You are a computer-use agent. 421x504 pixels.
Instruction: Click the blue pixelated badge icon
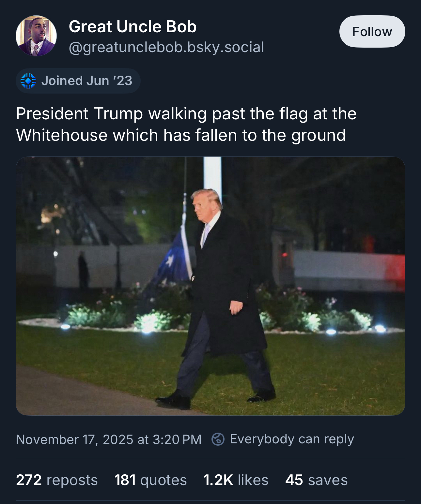tap(28, 81)
